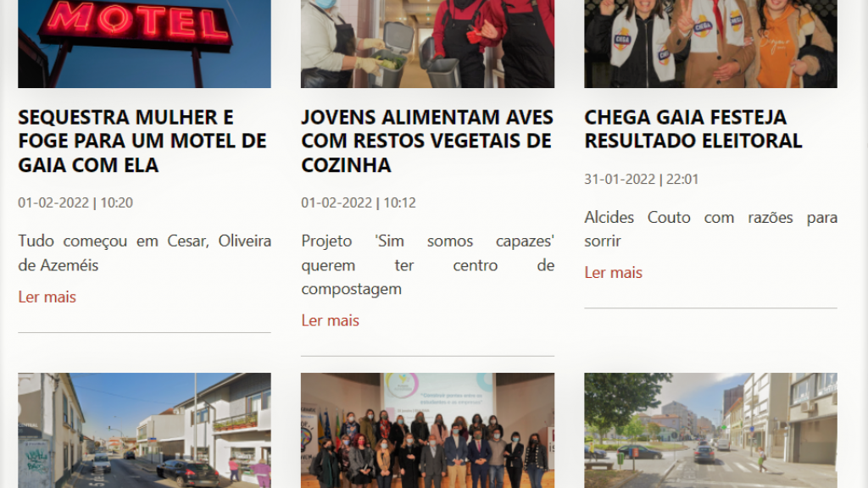Open headline 'Jovens alimentam aves com restos vegetais'

click(427, 141)
